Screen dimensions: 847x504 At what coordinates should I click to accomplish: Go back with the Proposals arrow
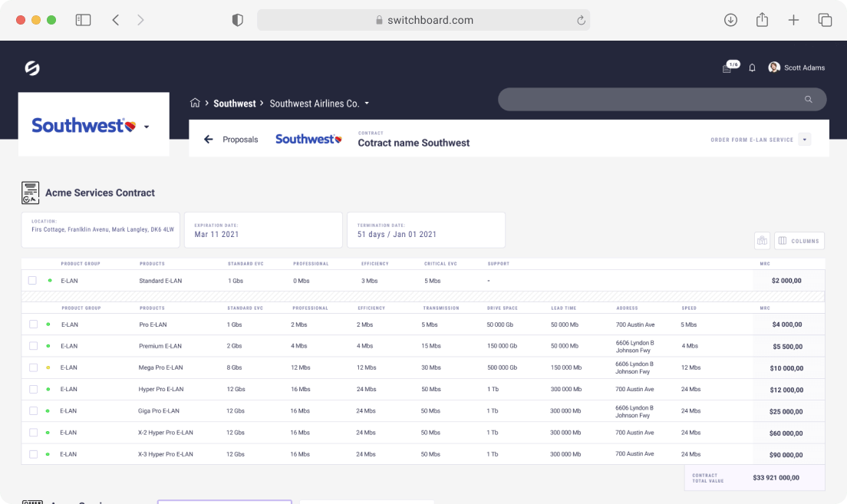(x=209, y=140)
